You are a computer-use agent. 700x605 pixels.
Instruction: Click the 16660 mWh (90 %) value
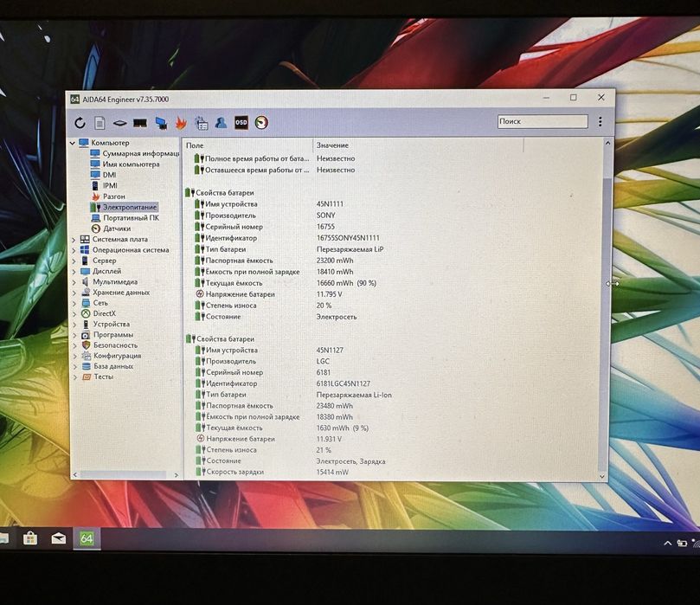[346, 283]
